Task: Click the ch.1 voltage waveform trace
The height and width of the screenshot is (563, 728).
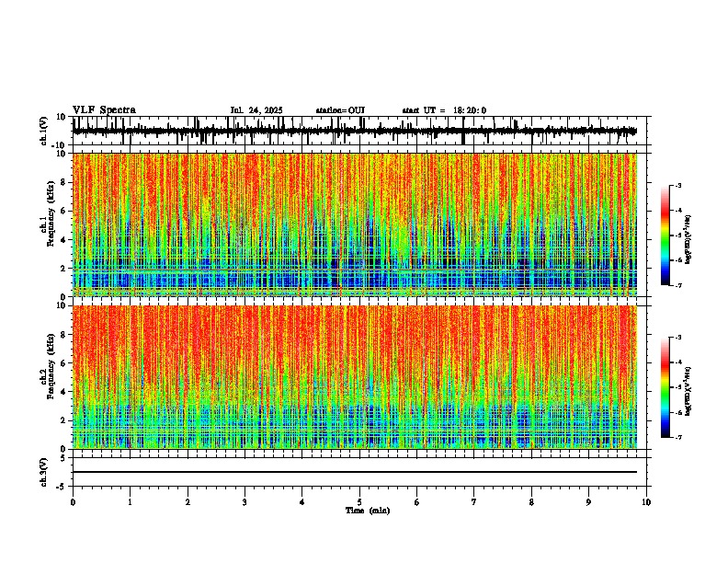Action: 355,131
